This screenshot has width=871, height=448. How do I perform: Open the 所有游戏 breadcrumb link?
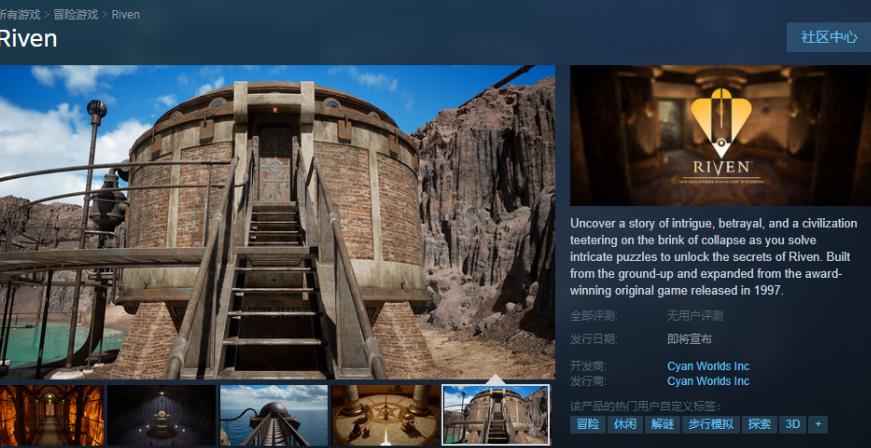19,15
